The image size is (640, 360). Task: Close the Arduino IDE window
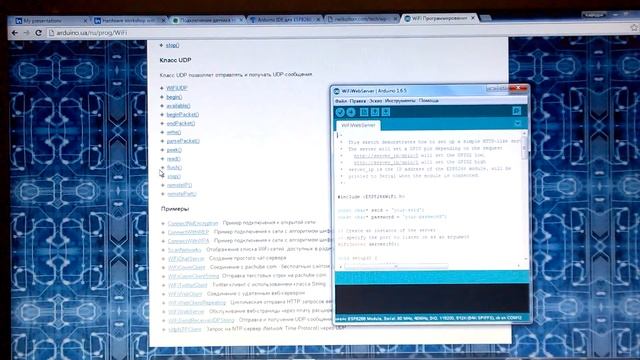(518, 88)
